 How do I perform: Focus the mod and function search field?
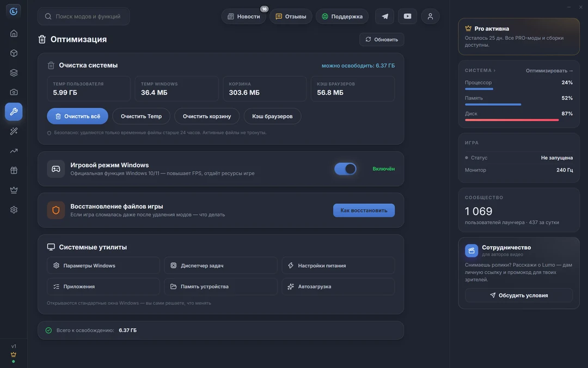point(84,16)
